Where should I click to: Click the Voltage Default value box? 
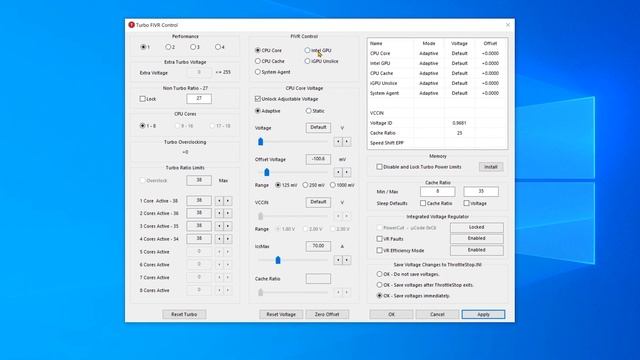point(318,127)
